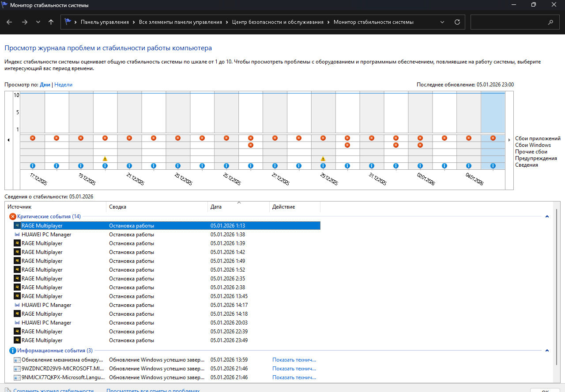Refresh the address bar location
This screenshot has width=565, height=392.
(457, 22)
